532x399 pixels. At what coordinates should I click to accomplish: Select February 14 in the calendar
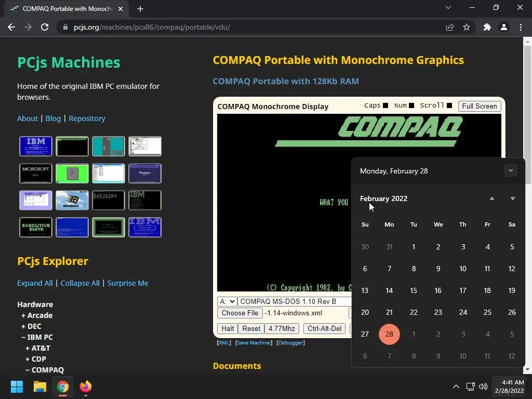tap(389, 290)
